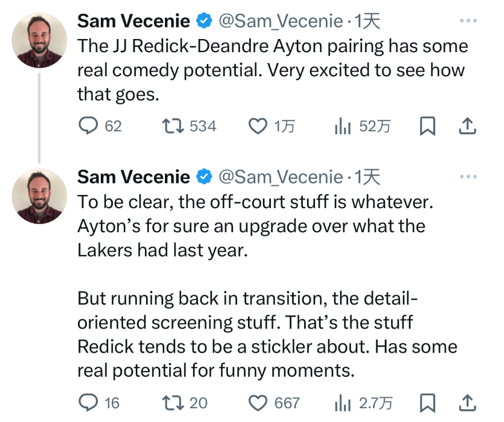Reply to the JJ Redick-Deandre Ayton tweet
Viewport: 504px width, 422px height.
pyautogui.click(x=88, y=126)
